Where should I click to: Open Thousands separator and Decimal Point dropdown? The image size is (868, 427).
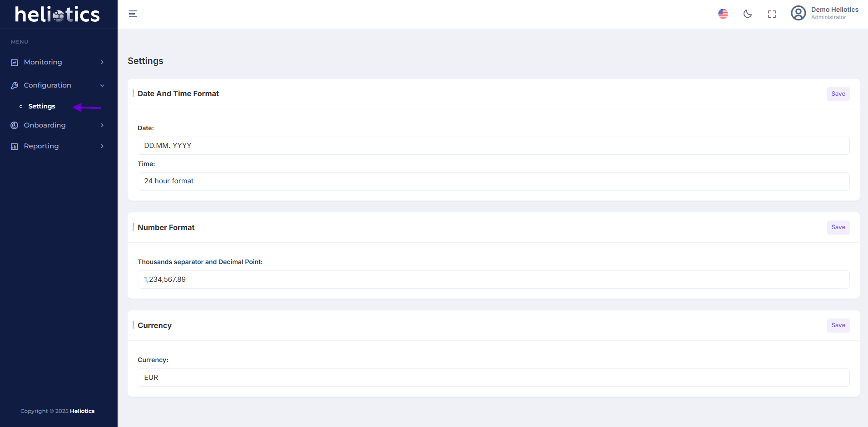click(x=493, y=280)
